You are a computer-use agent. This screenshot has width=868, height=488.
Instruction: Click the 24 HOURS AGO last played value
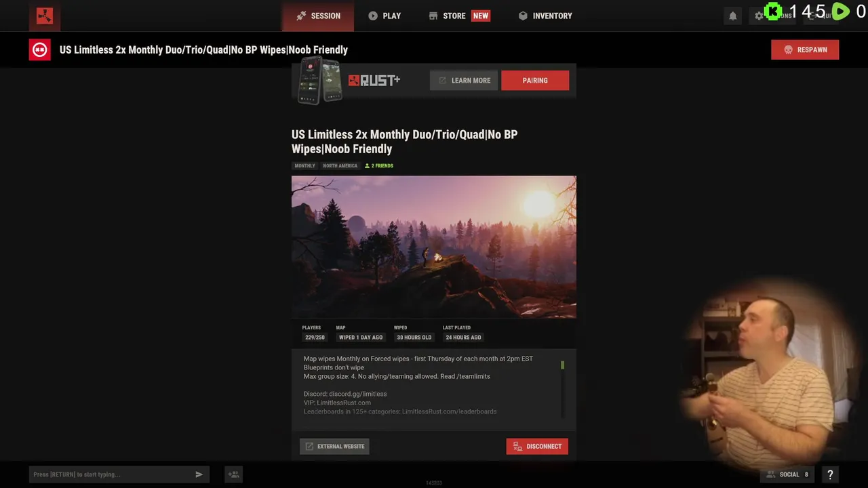click(x=463, y=338)
